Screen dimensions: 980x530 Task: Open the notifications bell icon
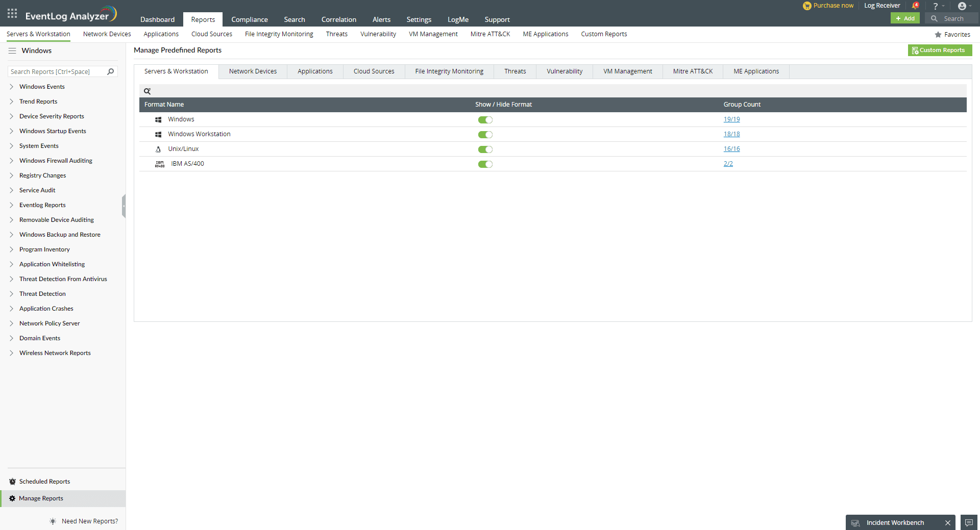tap(915, 6)
